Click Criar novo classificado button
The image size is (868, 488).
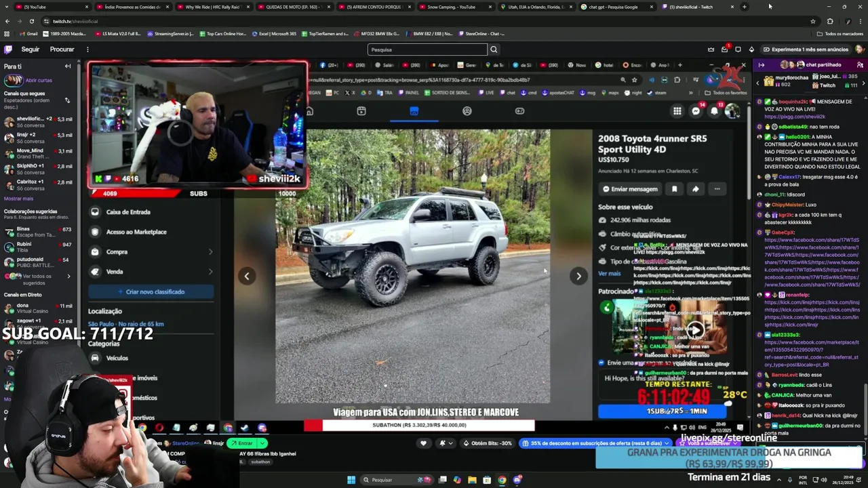point(151,291)
